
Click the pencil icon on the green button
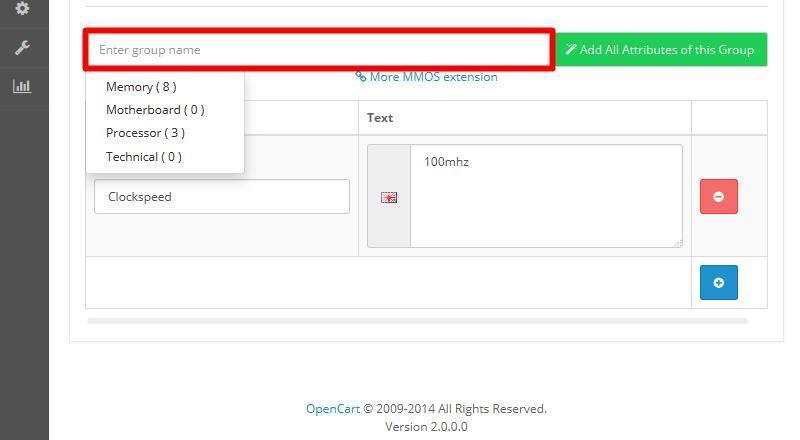(571, 50)
